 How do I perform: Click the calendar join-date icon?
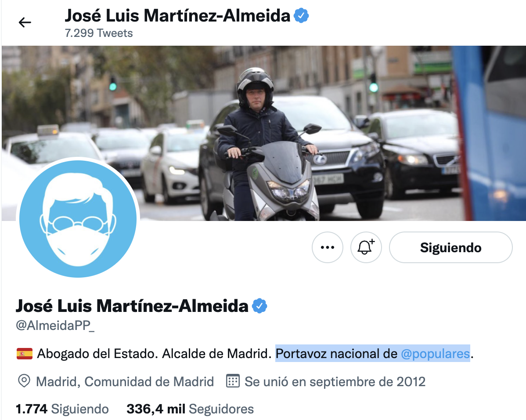(233, 381)
